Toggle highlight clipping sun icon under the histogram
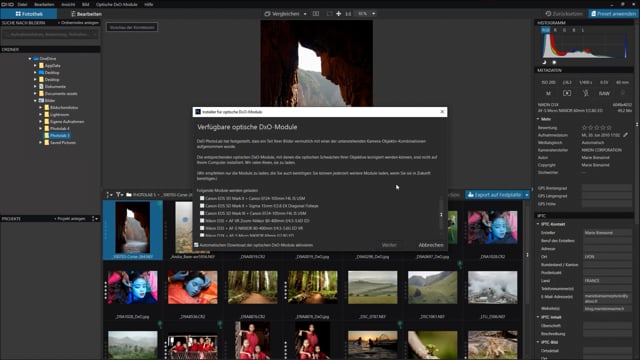 point(554,62)
